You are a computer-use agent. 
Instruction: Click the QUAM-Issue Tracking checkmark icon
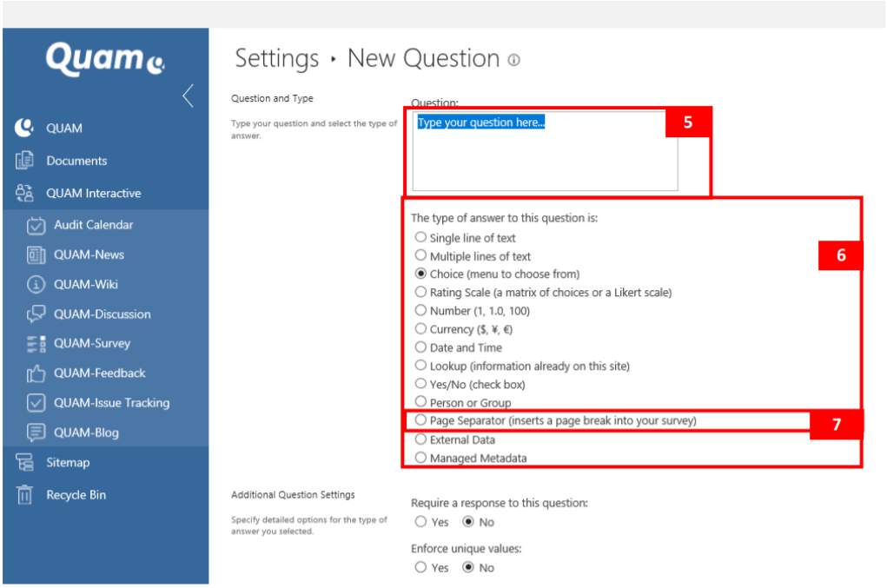coord(36,403)
